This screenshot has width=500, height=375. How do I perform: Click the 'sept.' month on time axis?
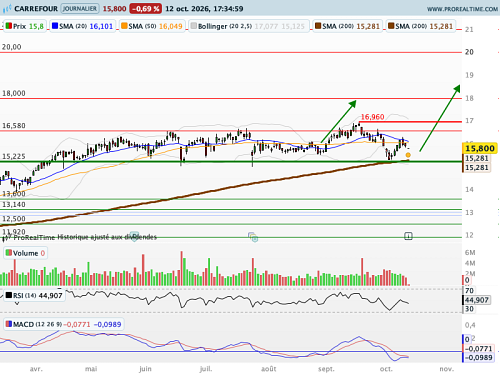pos(326,369)
